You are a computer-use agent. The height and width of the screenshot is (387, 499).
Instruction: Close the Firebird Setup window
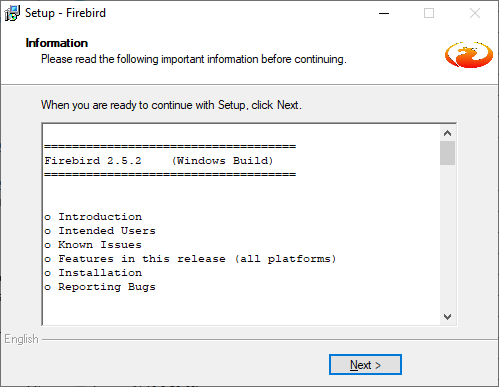point(475,13)
